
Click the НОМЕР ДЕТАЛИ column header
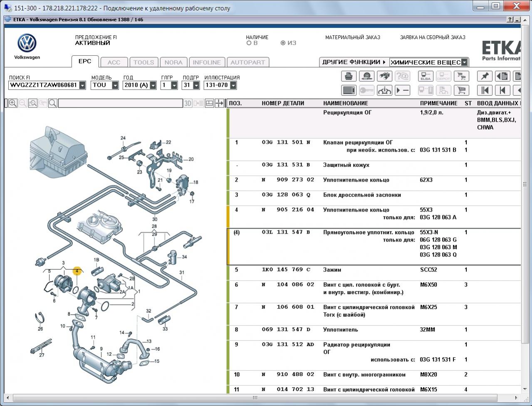click(283, 103)
